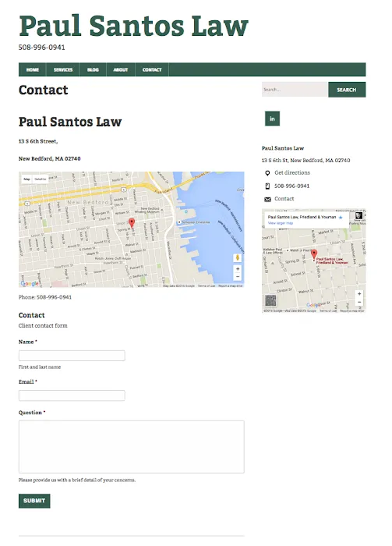
Task: Open Street View pegman on large map
Action: (238, 257)
